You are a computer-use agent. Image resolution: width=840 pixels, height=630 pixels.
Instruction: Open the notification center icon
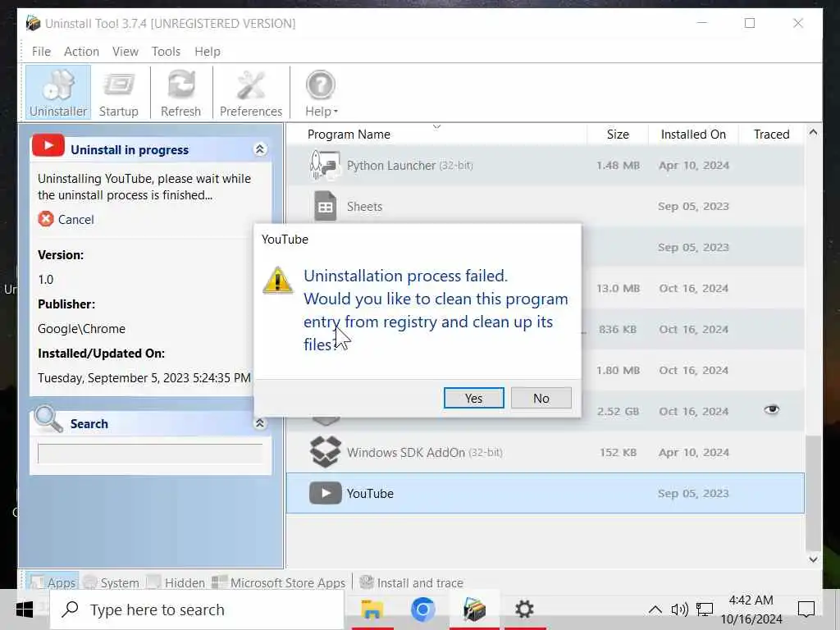[x=806, y=609]
